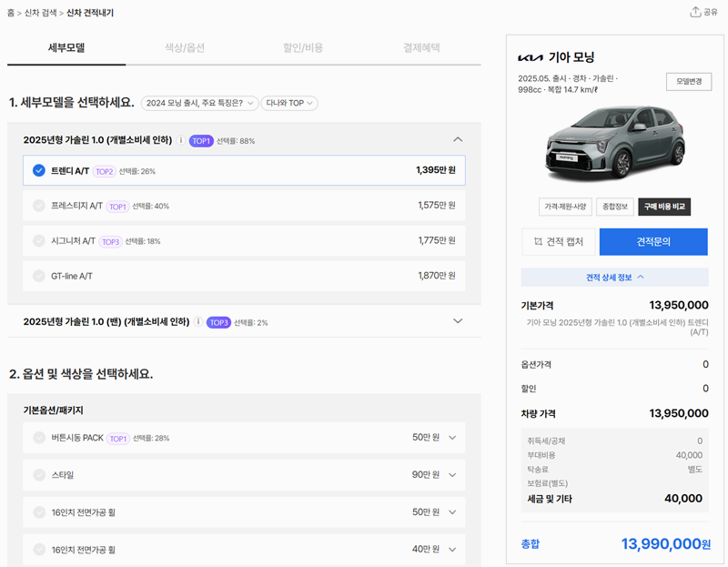
Task: Click the 기본옵션/패키지 heading
Action: (x=54, y=410)
